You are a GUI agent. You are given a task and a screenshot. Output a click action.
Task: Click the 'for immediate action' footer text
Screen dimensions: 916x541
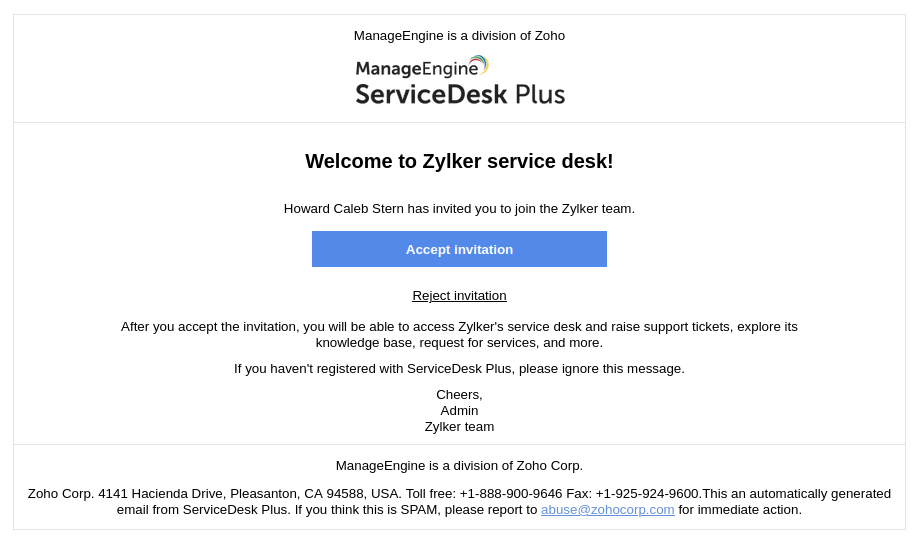[x=740, y=509]
